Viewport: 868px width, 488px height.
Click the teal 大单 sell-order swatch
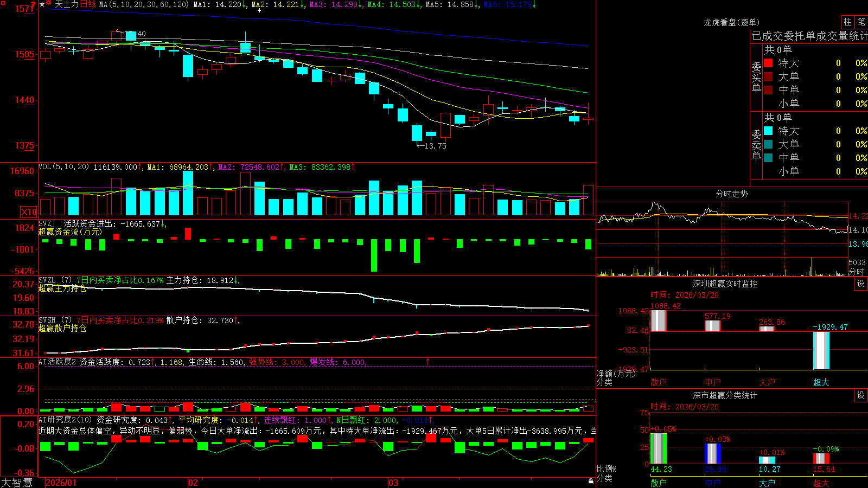pyautogui.click(x=768, y=144)
